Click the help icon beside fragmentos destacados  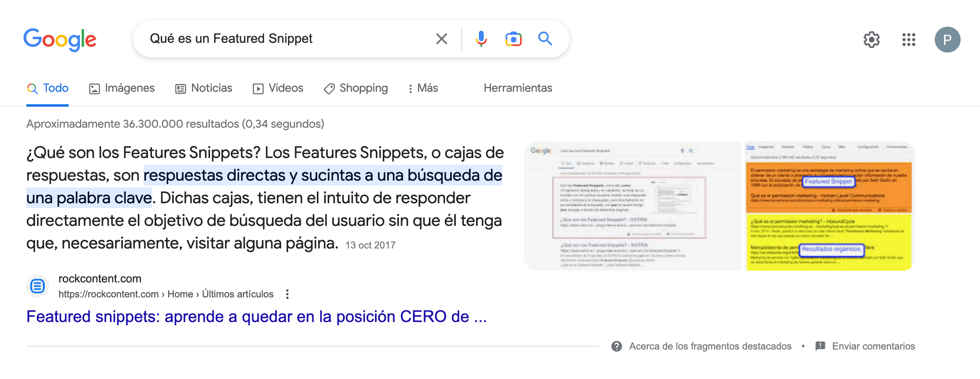pyautogui.click(x=616, y=346)
